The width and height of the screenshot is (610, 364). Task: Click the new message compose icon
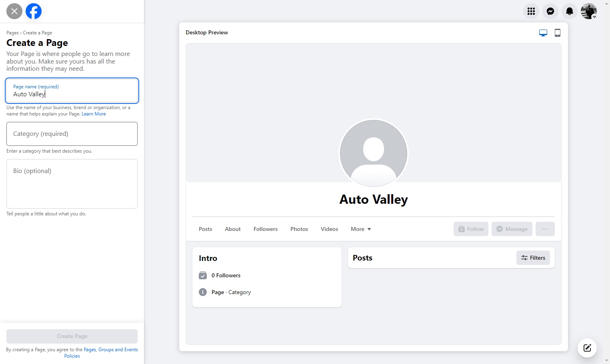pyautogui.click(x=587, y=348)
